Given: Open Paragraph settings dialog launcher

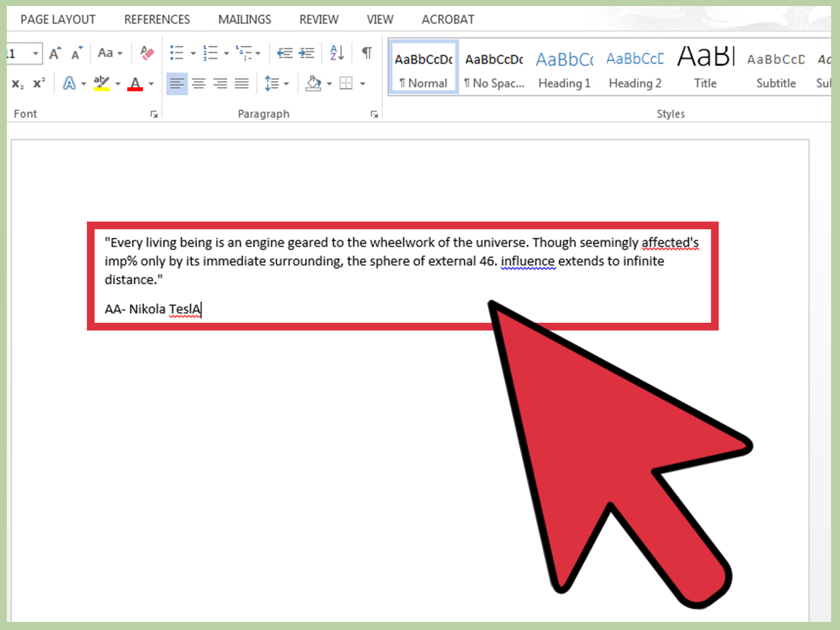Looking at the screenshot, I should [374, 114].
